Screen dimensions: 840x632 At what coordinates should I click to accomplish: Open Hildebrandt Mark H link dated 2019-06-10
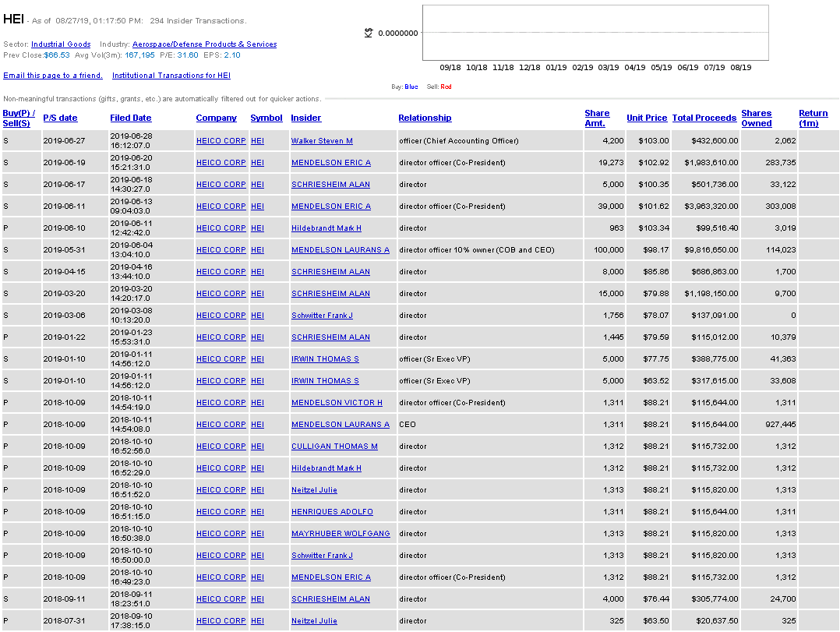point(326,228)
